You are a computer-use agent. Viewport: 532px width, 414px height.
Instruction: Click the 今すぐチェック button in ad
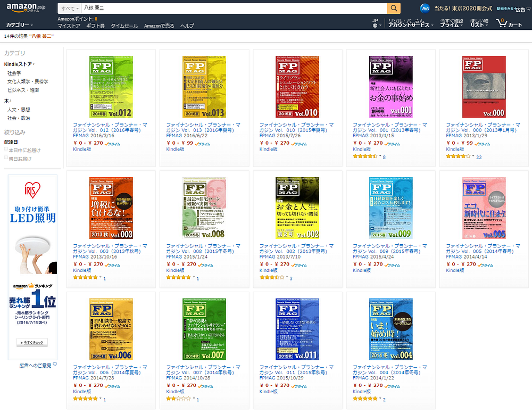[x=32, y=342]
